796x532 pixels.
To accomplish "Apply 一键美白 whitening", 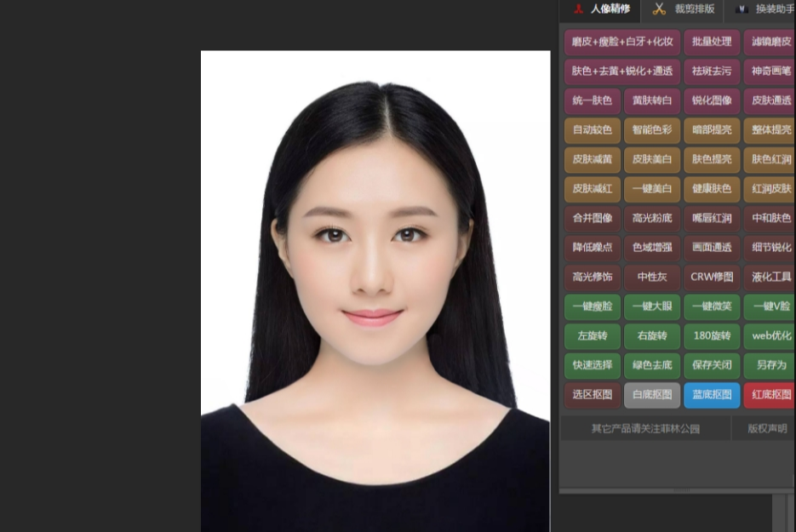I will [x=651, y=189].
